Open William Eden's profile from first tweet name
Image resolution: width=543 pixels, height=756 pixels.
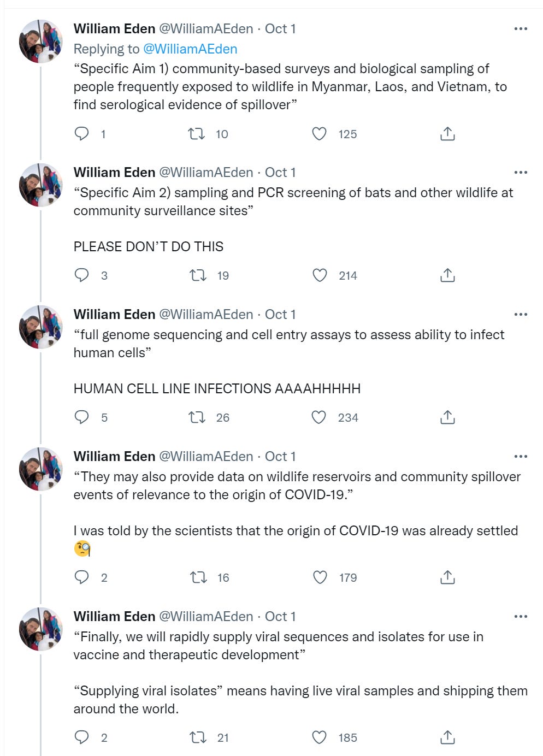point(114,28)
